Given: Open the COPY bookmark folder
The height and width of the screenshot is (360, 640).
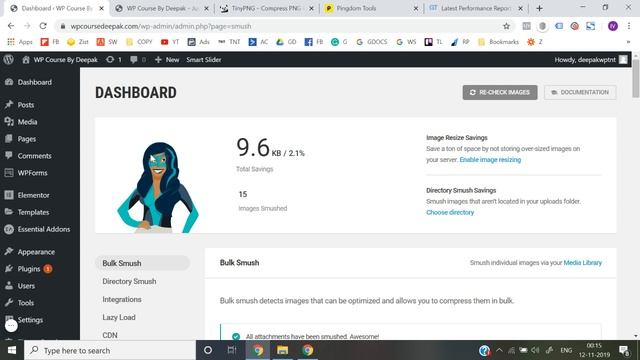Looking at the screenshot, I should 139,42.
